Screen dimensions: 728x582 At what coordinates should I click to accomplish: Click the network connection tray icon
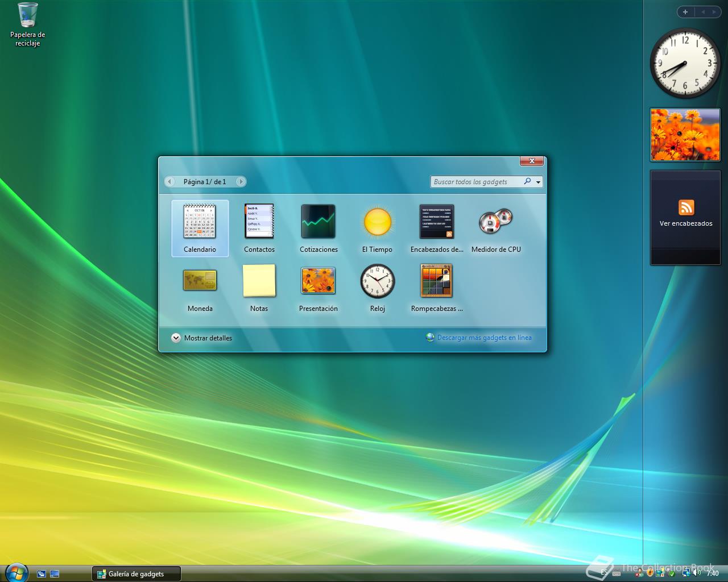tap(686, 573)
